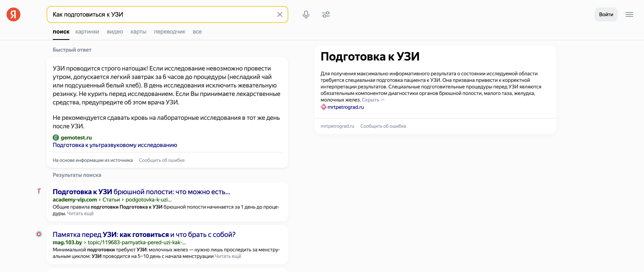
Task: Open the видео tab
Action: coord(115,32)
